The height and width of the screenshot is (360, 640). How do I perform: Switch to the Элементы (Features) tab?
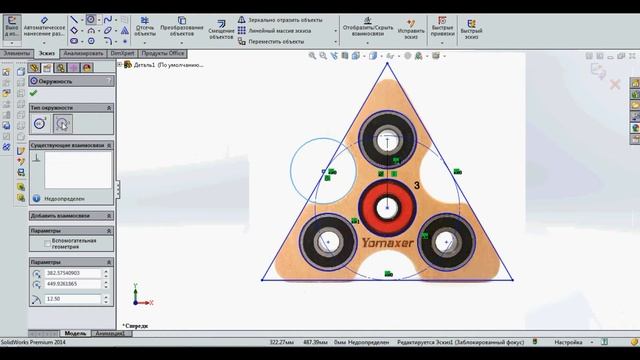click(16, 53)
